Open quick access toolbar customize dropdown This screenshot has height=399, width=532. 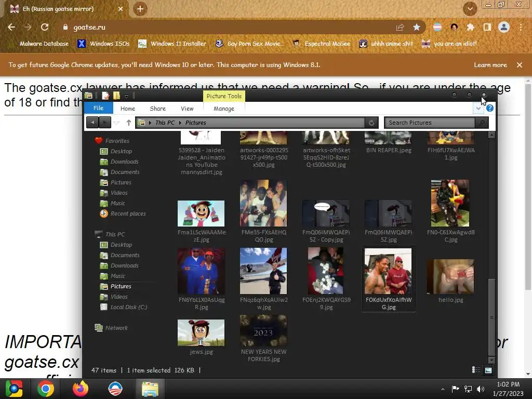tap(126, 96)
